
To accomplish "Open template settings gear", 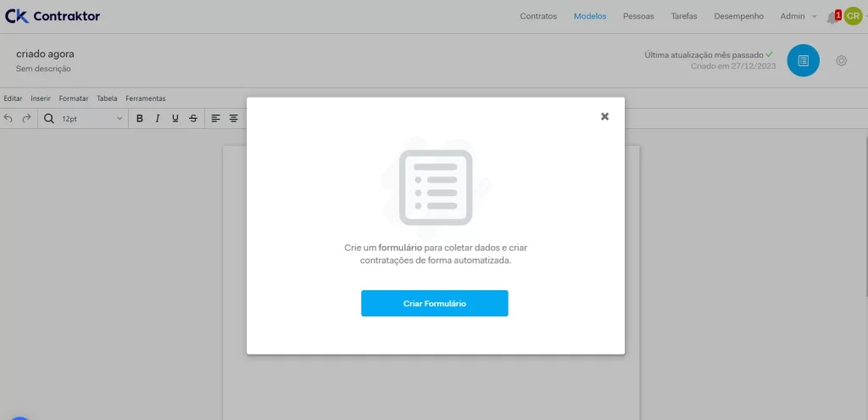I will click(842, 61).
